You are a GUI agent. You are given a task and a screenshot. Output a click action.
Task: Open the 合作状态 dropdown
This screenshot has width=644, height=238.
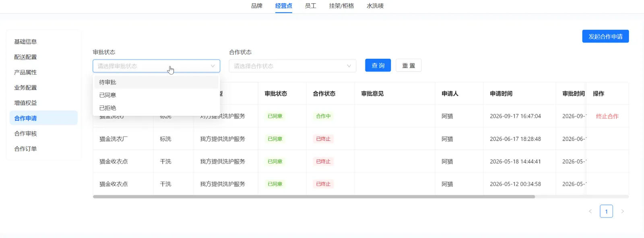(293, 66)
